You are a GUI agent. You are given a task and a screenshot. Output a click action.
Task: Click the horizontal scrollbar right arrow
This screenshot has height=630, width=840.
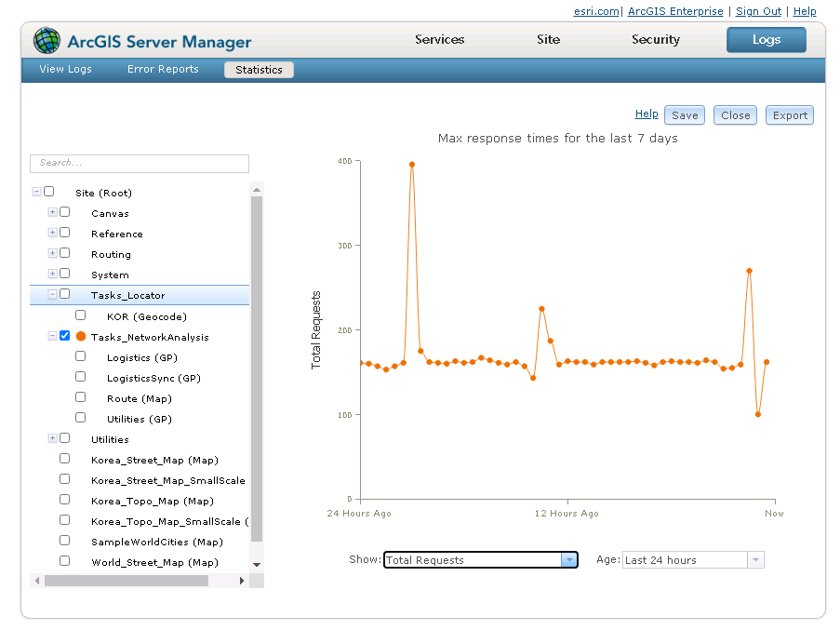(242, 581)
